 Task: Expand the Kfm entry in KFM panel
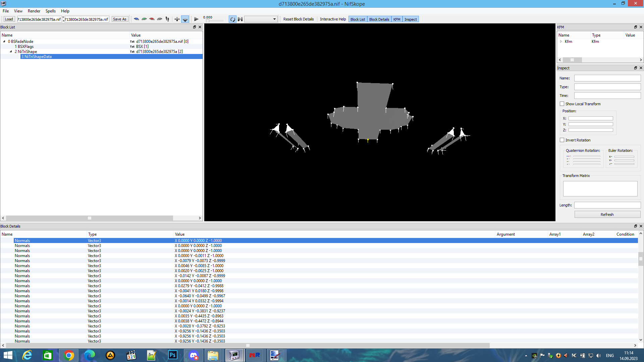click(x=561, y=41)
